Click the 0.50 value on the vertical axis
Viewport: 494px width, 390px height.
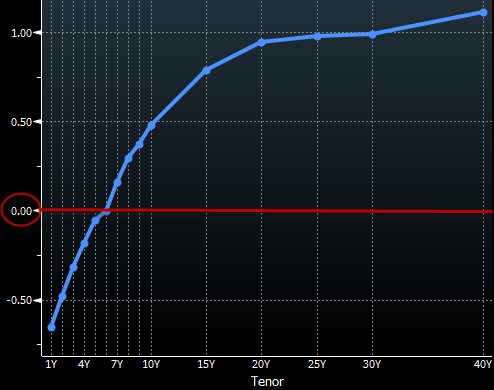click(x=21, y=122)
